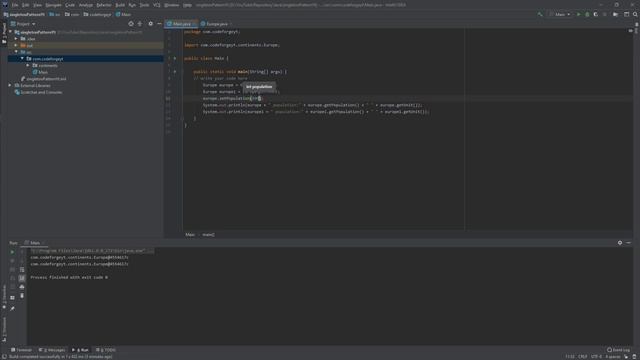Toggle the Run tool window button
This screenshot has height=360, width=640.
click(80, 350)
